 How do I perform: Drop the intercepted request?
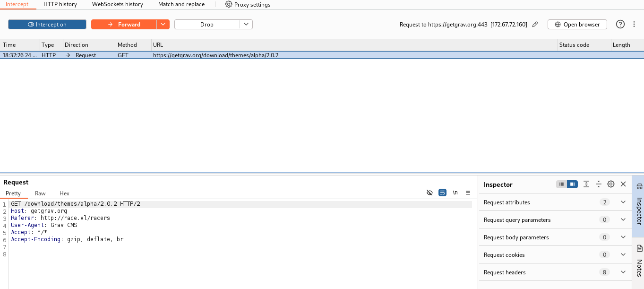(207, 25)
